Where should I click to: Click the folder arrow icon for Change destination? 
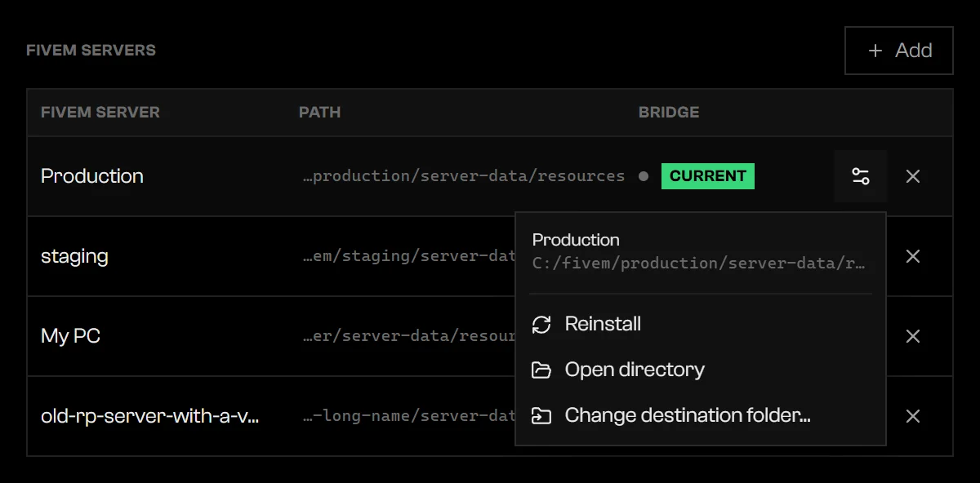pyautogui.click(x=541, y=416)
